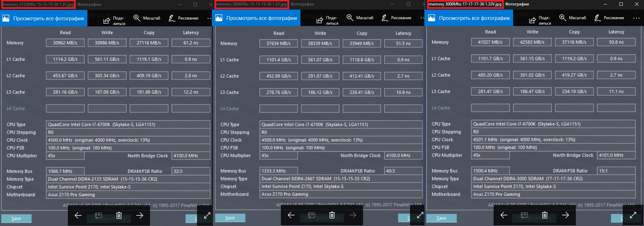This screenshot has height=226, width=644.
Task: Click the Memory Bus value 1066.7 MHz
Action: [x=65, y=171]
